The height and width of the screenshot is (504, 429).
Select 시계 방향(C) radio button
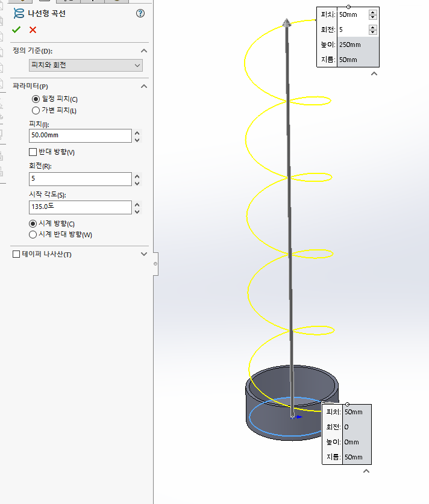point(33,223)
